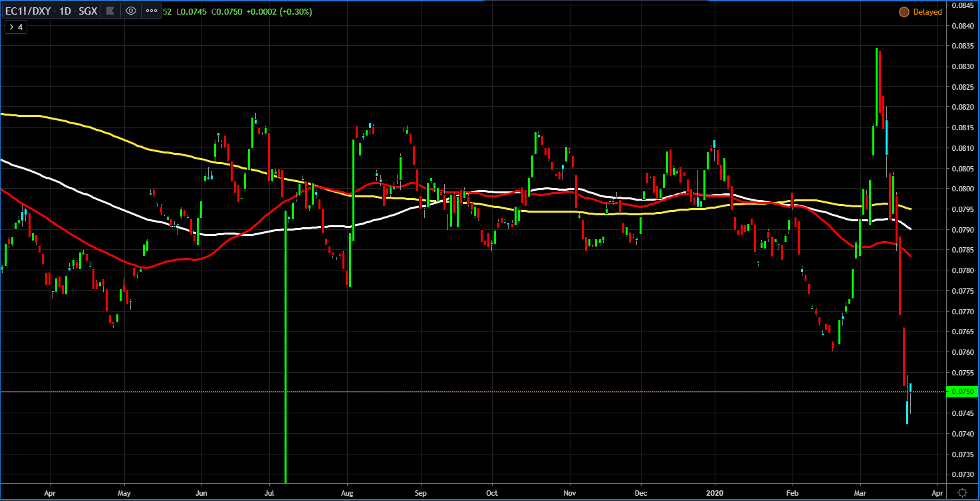Click the Jul label on the time axis
Viewport: 980px width, 501px height.
point(269,494)
